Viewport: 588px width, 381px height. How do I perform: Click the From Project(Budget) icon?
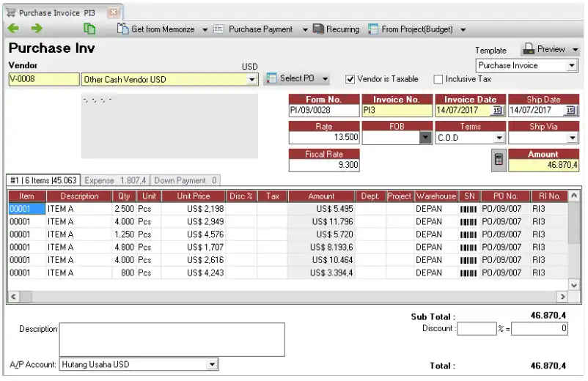click(x=373, y=29)
